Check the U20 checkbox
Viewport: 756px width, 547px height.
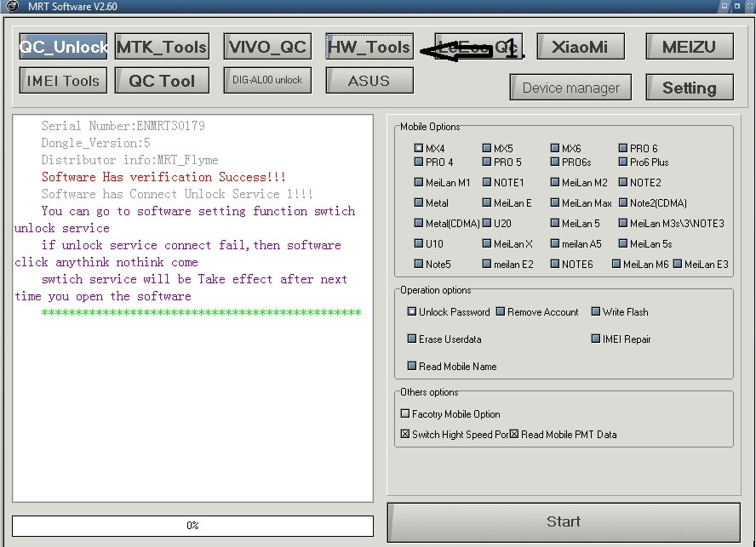click(486, 223)
